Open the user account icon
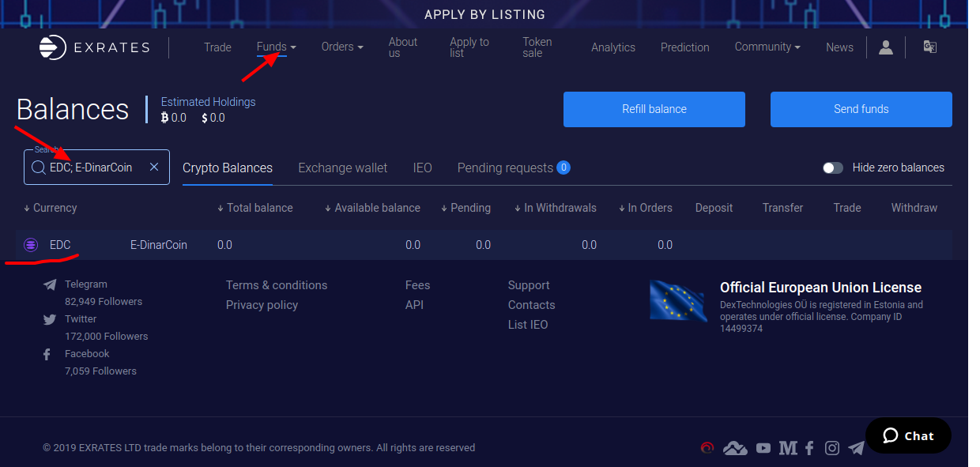 (886, 47)
